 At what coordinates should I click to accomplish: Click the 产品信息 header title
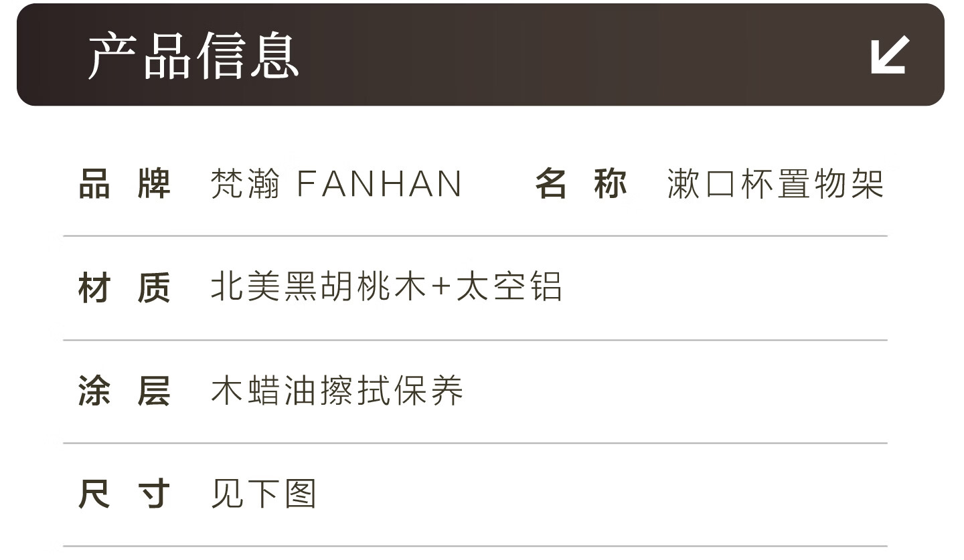(x=193, y=56)
